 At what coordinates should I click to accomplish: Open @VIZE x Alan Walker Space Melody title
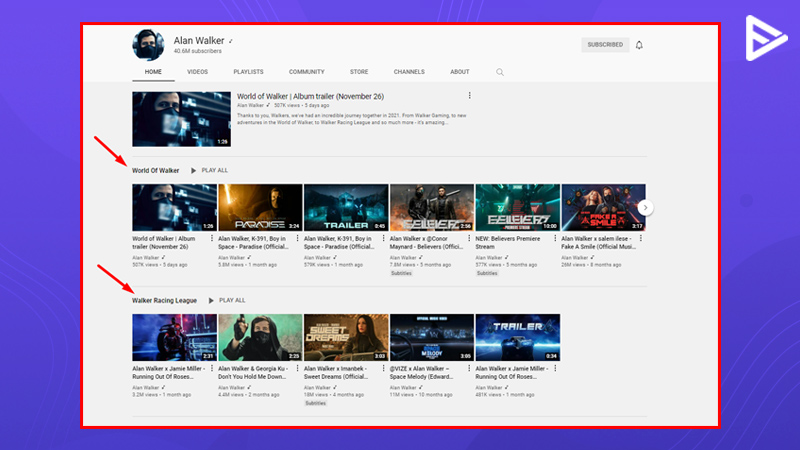pyautogui.click(x=421, y=372)
